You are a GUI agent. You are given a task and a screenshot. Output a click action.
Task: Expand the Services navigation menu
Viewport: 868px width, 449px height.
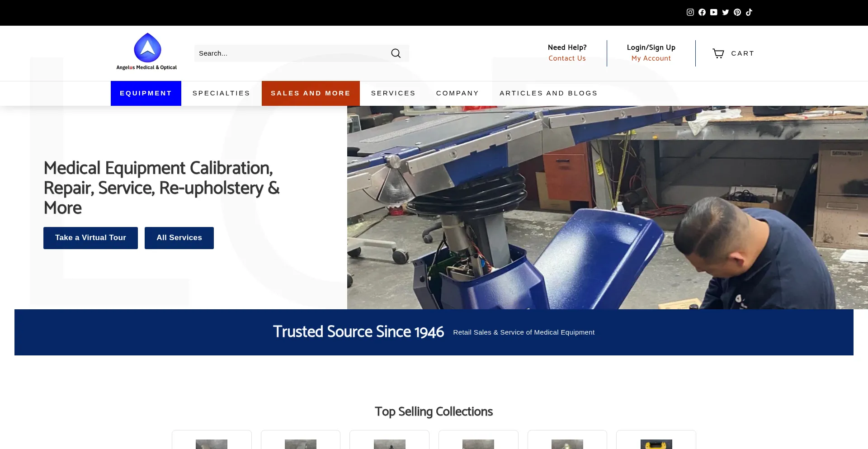[393, 93]
